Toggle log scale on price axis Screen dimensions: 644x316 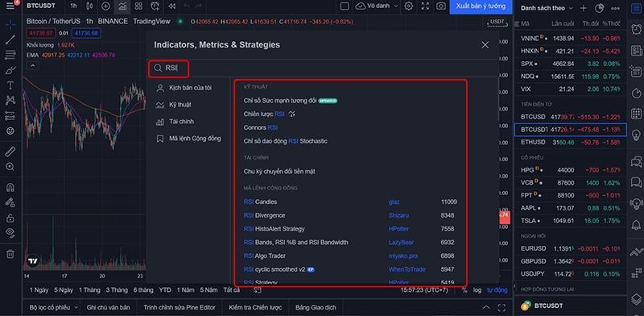pyautogui.click(x=477, y=290)
